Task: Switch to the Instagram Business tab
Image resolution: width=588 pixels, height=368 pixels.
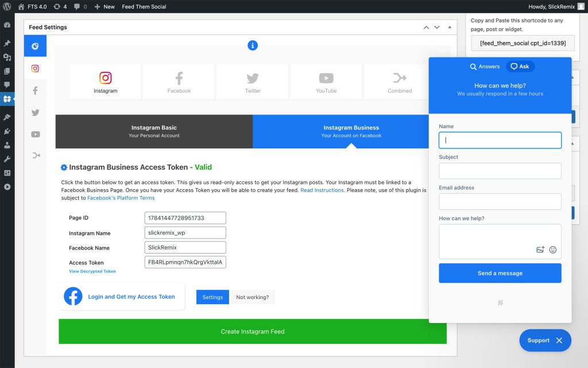Action: [x=341, y=132]
